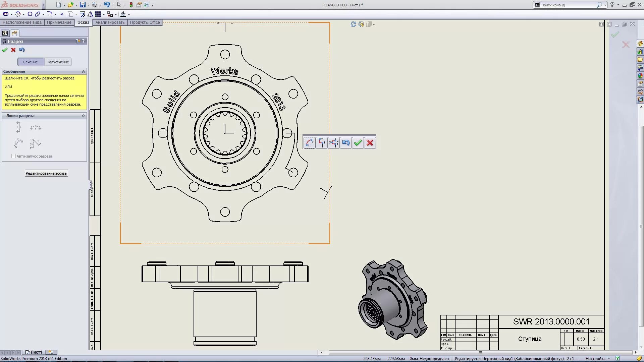Click the isometric hub view thumbnail
This screenshot has height=362, width=644.
point(393,300)
